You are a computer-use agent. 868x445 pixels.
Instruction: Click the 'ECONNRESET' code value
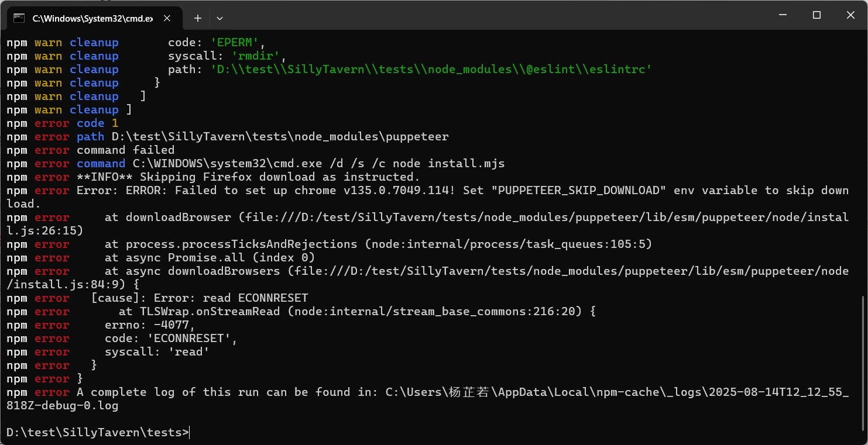point(193,339)
